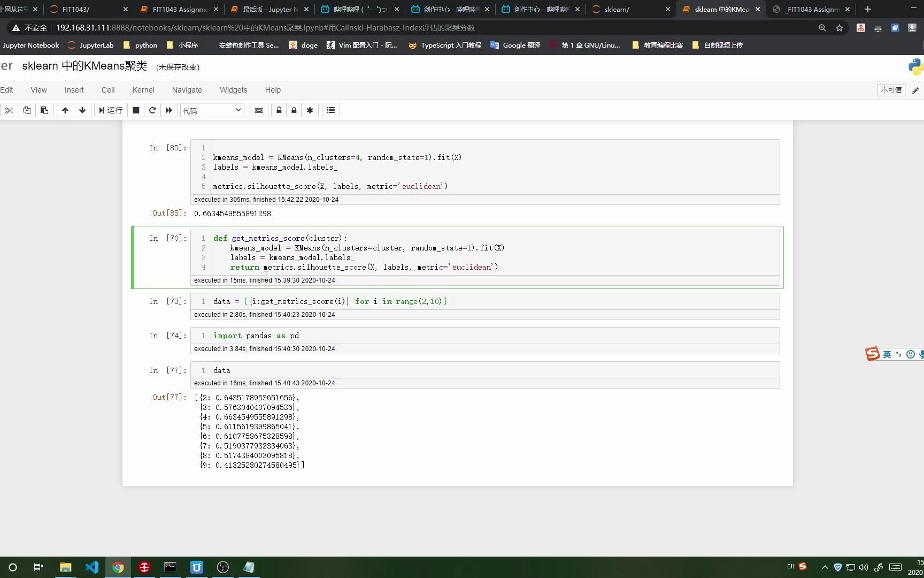Move selected cell down

(82, 110)
